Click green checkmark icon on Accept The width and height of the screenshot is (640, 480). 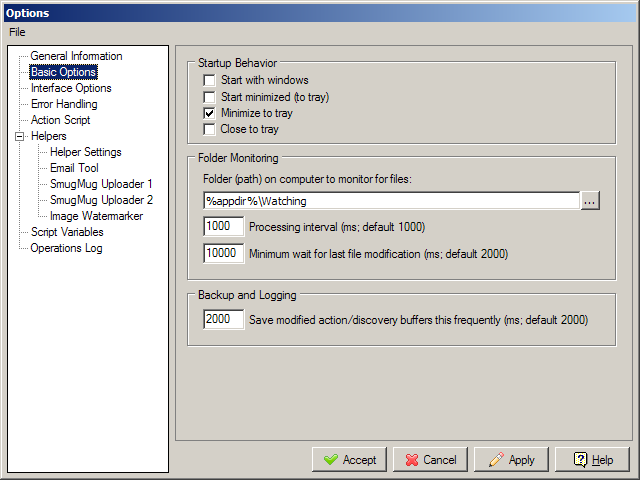pos(331,460)
